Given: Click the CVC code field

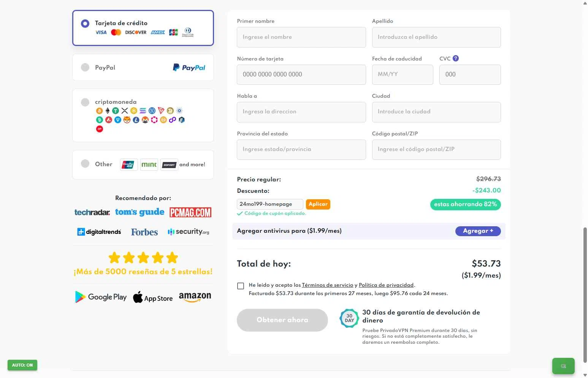Looking at the screenshot, I should coord(470,75).
